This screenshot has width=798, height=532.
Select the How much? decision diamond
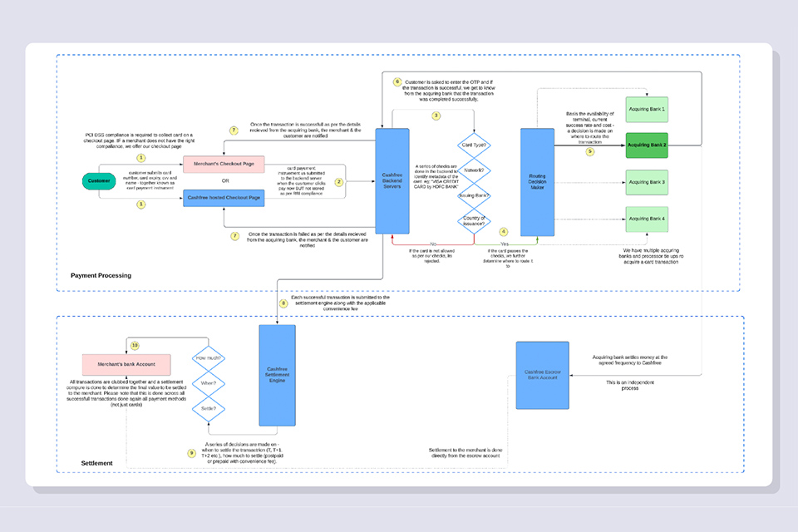[x=207, y=359]
